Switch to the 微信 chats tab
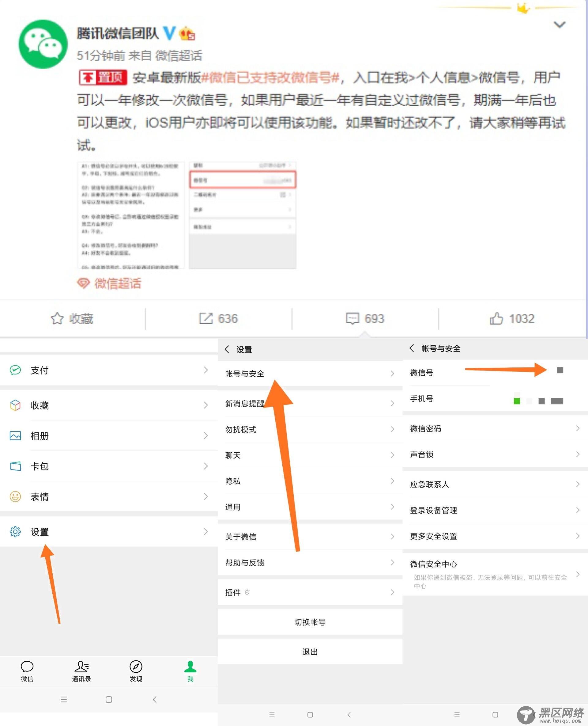The height and width of the screenshot is (726, 588). [x=27, y=671]
